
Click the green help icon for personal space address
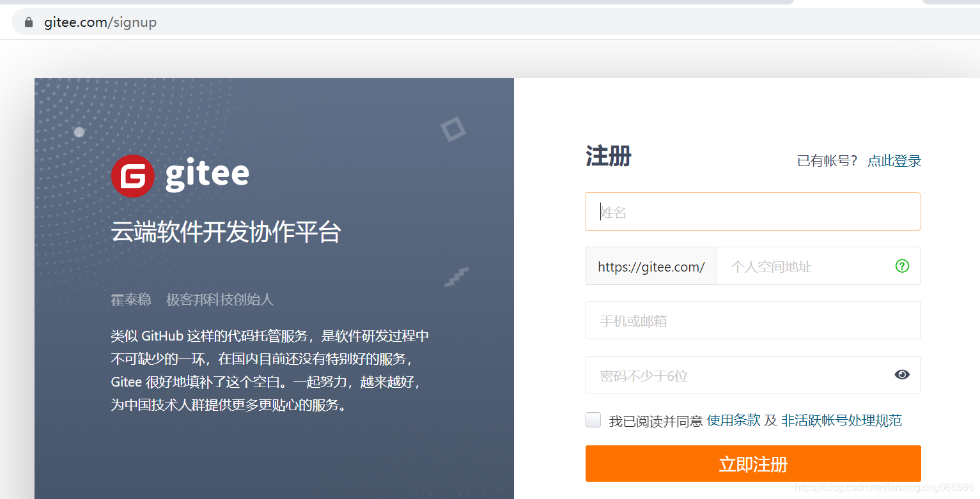click(902, 266)
